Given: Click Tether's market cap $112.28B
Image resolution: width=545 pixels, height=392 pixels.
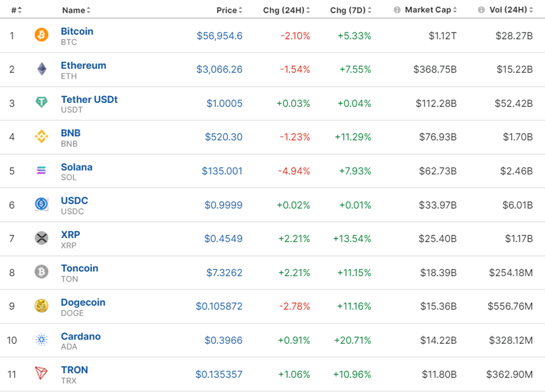Looking at the screenshot, I should click(x=436, y=104).
